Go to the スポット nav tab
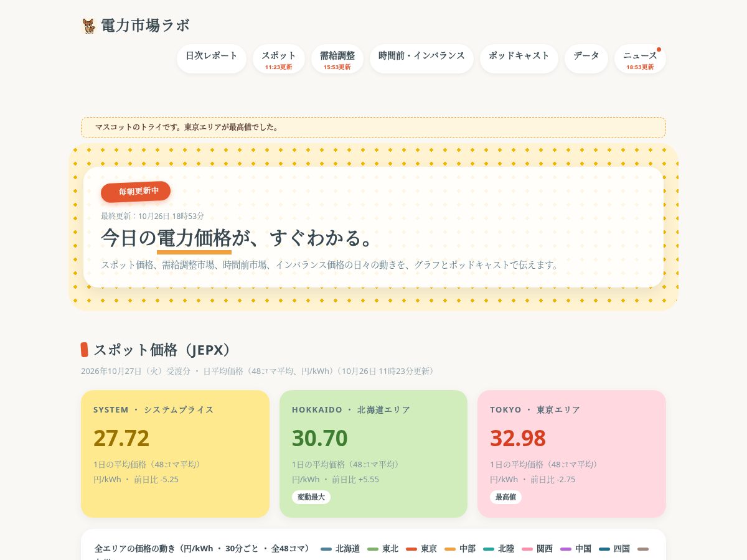This screenshot has height=560, width=747. coord(279,58)
